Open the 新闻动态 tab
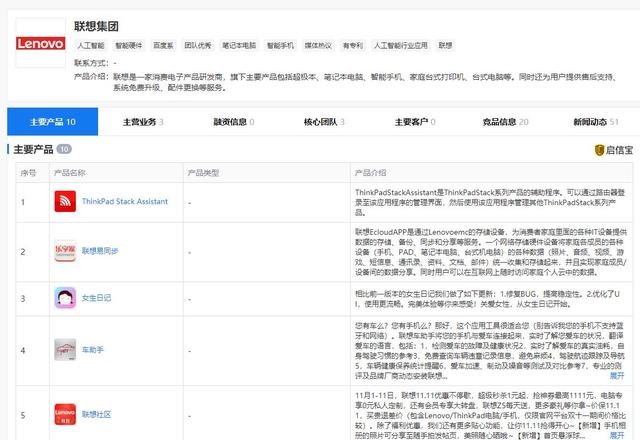 [x=595, y=122]
